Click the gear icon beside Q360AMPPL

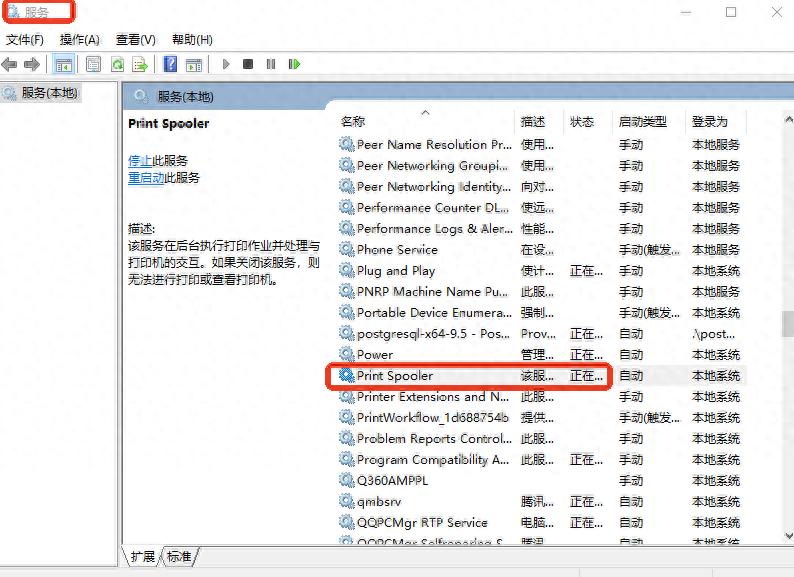[346, 480]
